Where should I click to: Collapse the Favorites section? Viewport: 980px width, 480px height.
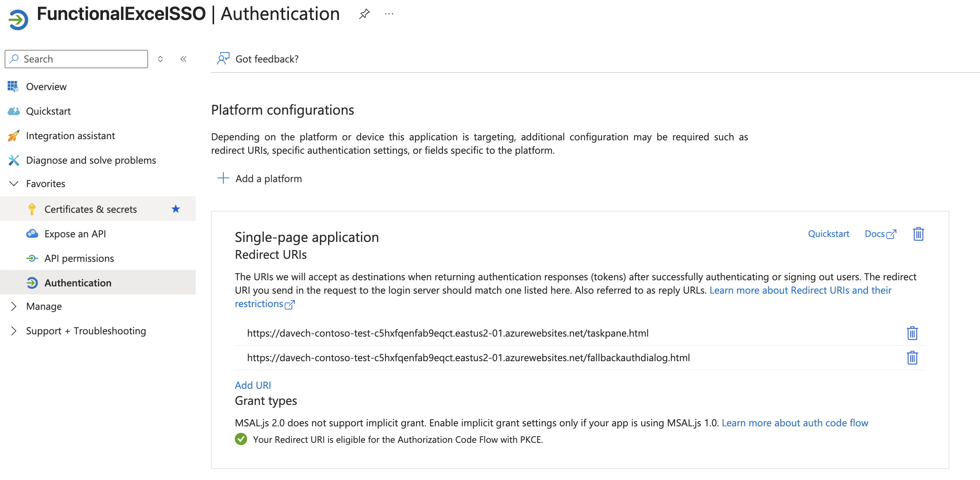14,184
